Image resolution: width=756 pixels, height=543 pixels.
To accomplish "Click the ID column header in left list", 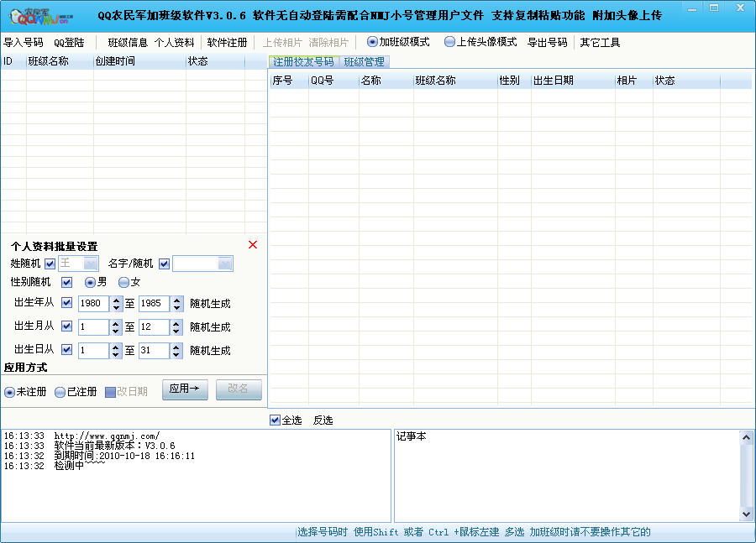I will (13, 61).
